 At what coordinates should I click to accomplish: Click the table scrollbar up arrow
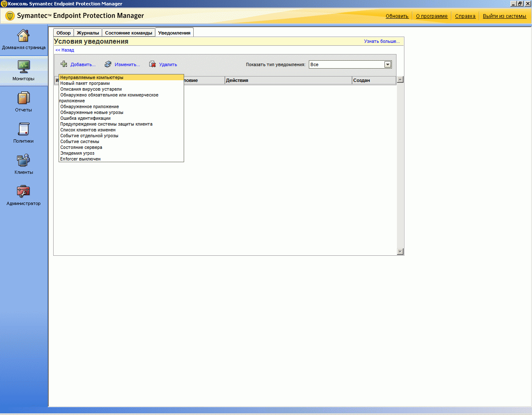pyautogui.click(x=400, y=79)
